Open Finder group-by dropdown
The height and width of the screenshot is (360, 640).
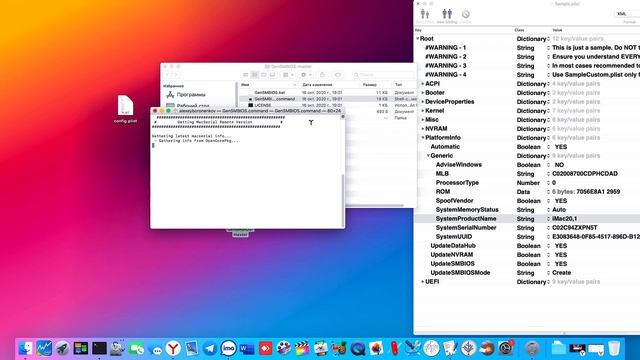[x=288, y=75]
